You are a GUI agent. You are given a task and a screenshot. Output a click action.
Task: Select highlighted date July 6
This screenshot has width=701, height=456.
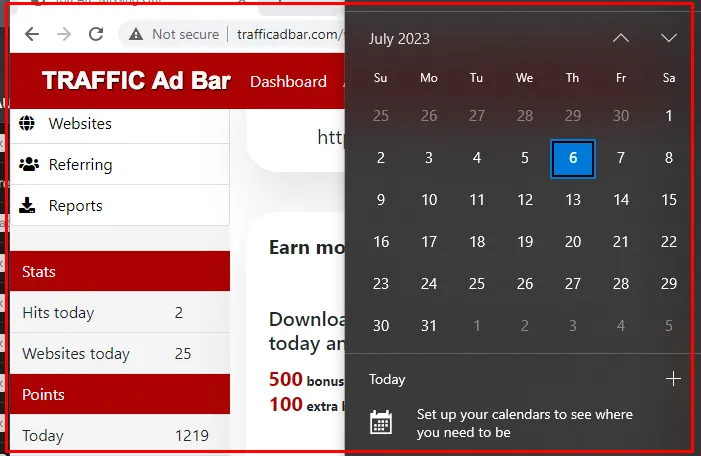pos(573,158)
